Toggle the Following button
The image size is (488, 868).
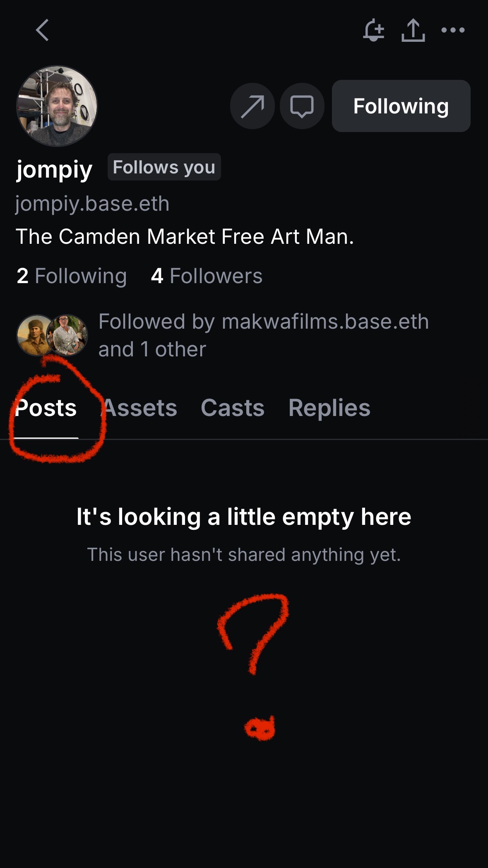(x=401, y=106)
